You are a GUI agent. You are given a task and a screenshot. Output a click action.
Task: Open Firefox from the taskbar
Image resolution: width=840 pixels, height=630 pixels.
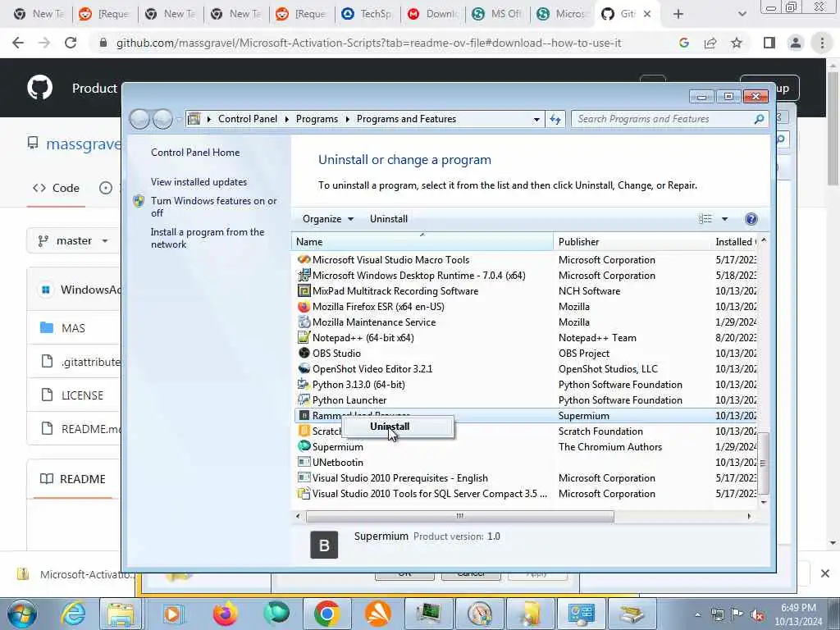click(x=225, y=614)
